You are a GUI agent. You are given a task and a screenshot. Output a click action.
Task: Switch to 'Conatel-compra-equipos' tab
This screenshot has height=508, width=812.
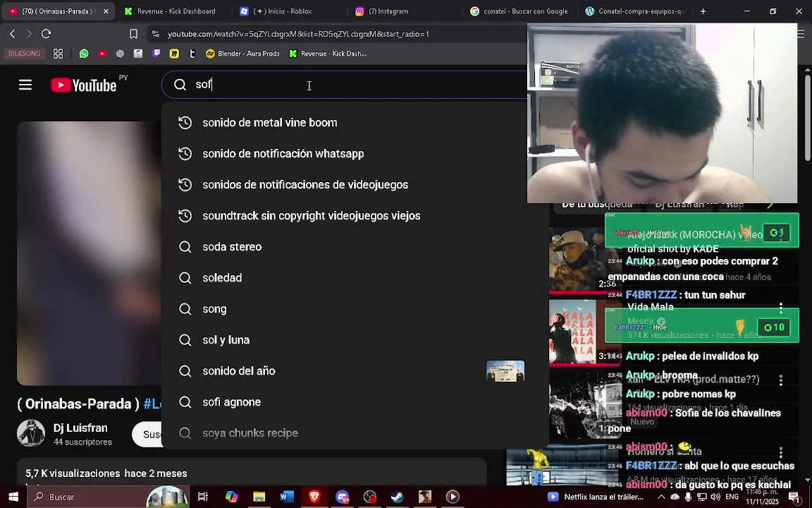click(x=636, y=11)
